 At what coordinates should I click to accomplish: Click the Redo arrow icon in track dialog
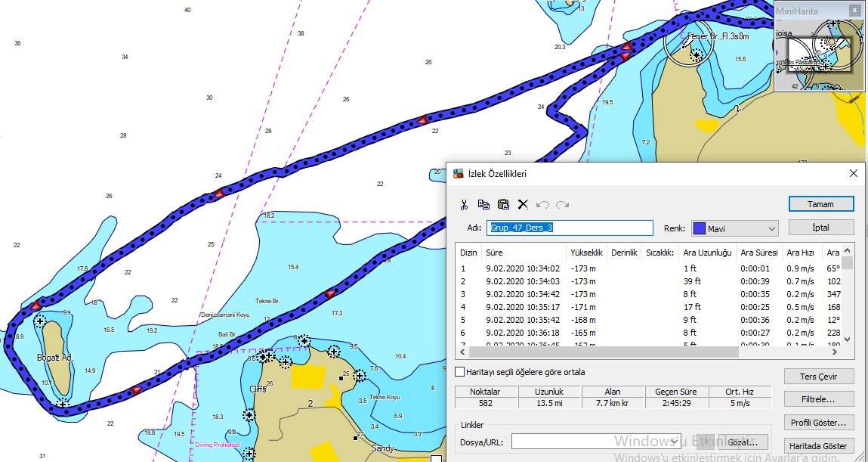563,205
